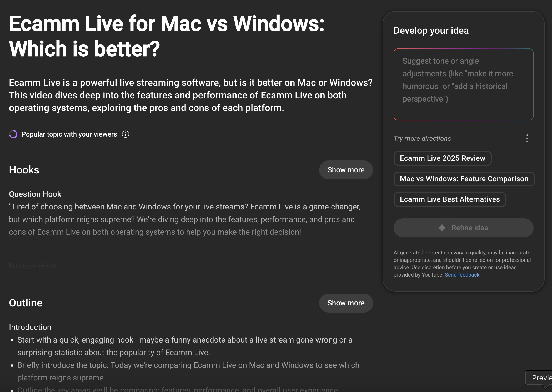Open the Send feedback link
This screenshot has width=552, height=392.
462,275
